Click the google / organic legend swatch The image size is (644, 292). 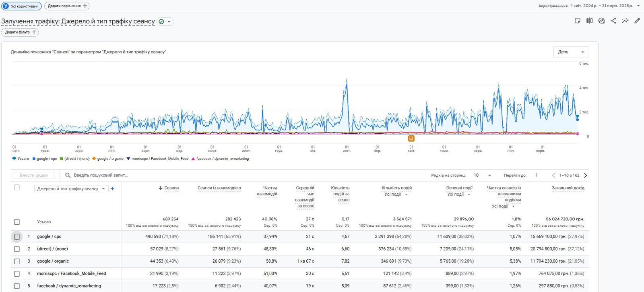click(x=94, y=159)
